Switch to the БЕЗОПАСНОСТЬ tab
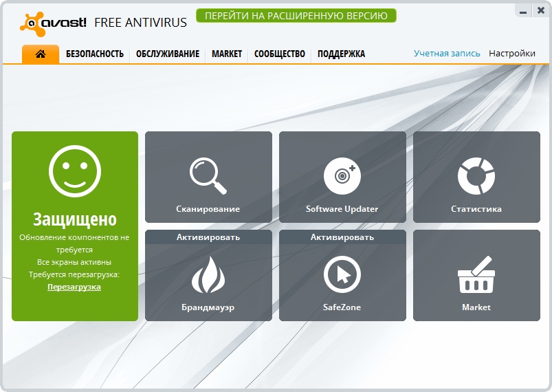 tap(95, 54)
